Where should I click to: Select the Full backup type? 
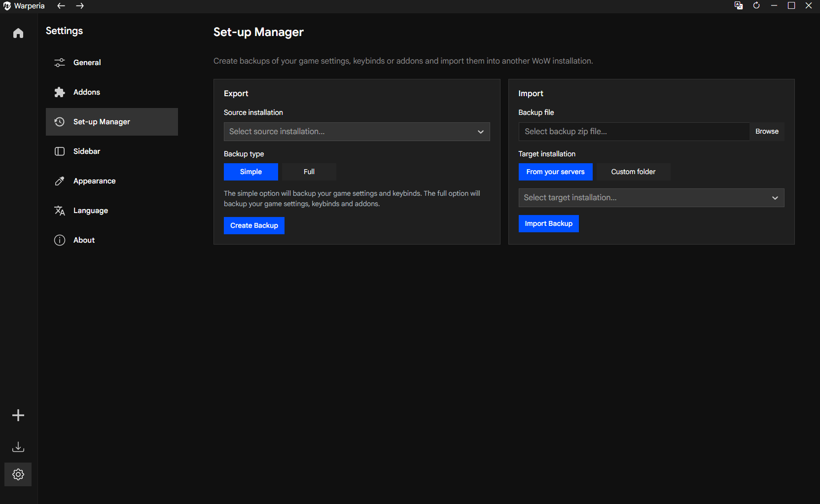pyautogui.click(x=309, y=172)
